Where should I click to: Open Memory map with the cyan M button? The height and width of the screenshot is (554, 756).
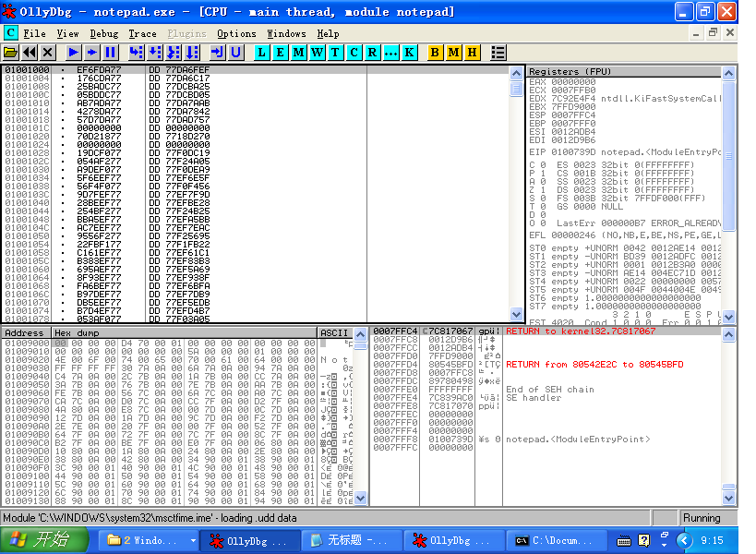298,52
